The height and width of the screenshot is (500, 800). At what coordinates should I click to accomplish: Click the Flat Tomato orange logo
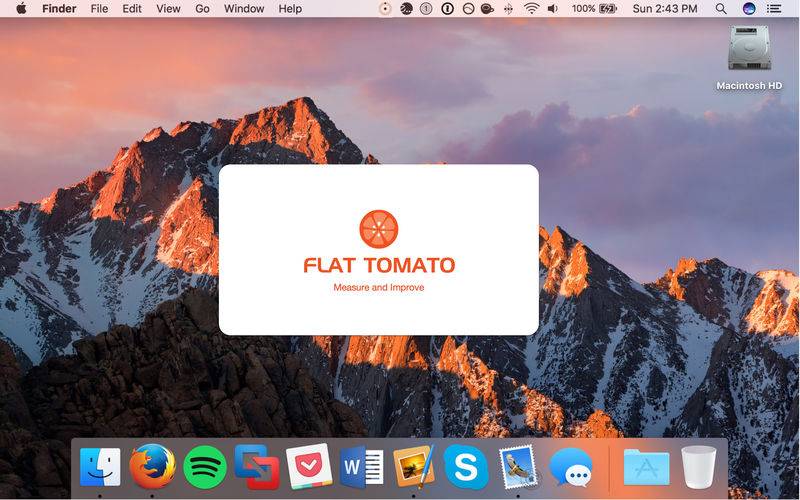[x=379, y=229]
